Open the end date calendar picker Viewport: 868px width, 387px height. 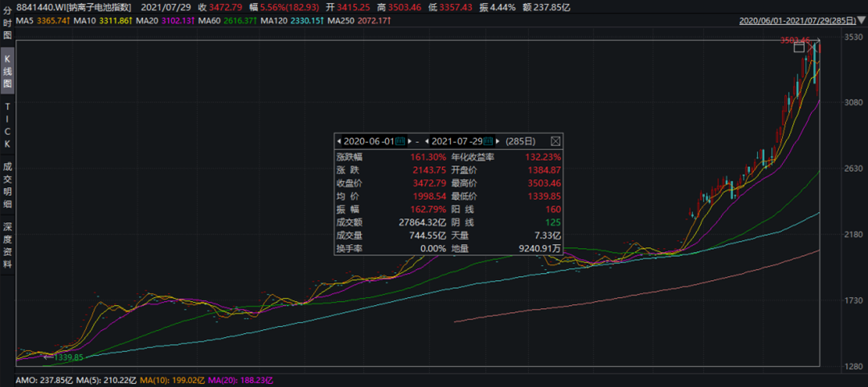pos(489,141)
